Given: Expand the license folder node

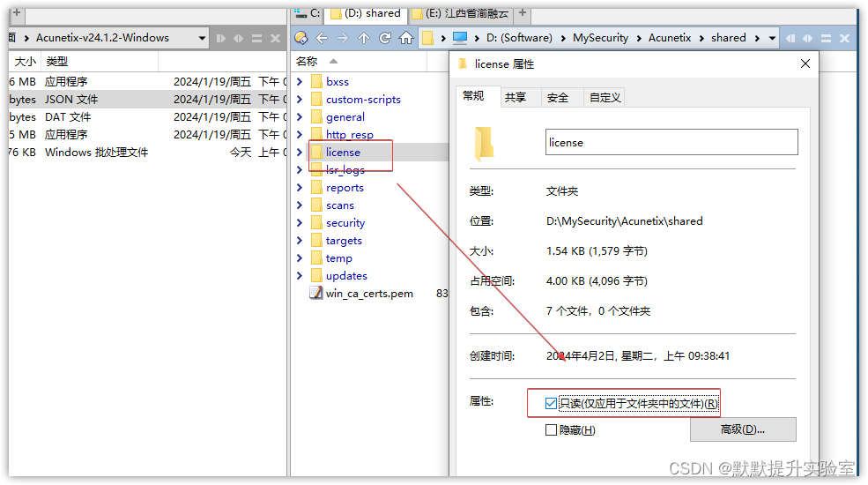Looking at the screenshot, I should 300,152.
